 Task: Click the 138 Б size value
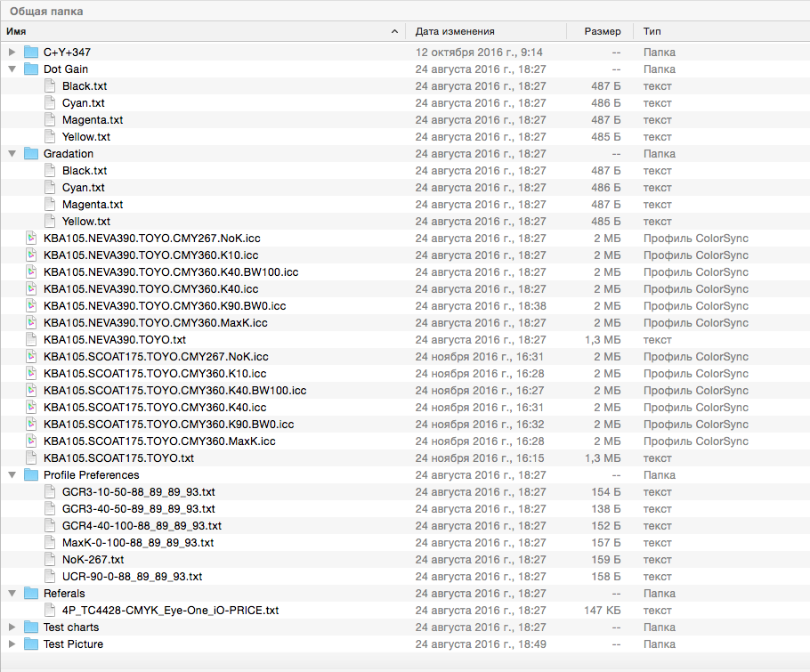point(606,509)
